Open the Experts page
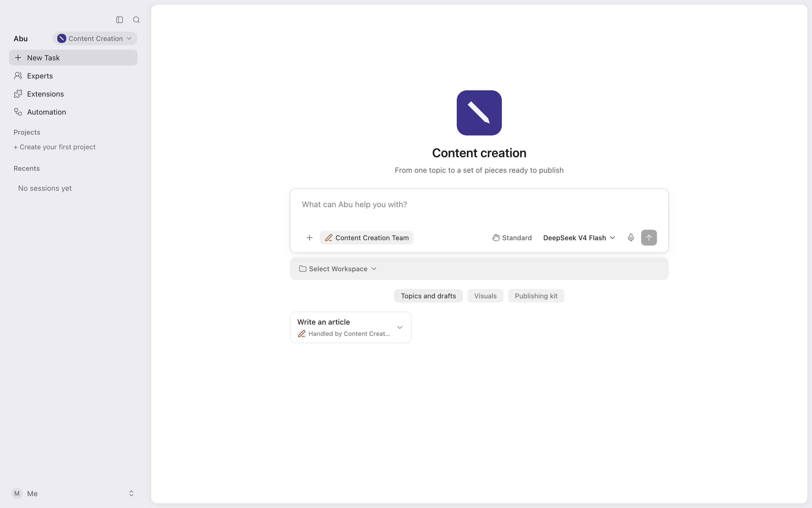 (73, 76)
